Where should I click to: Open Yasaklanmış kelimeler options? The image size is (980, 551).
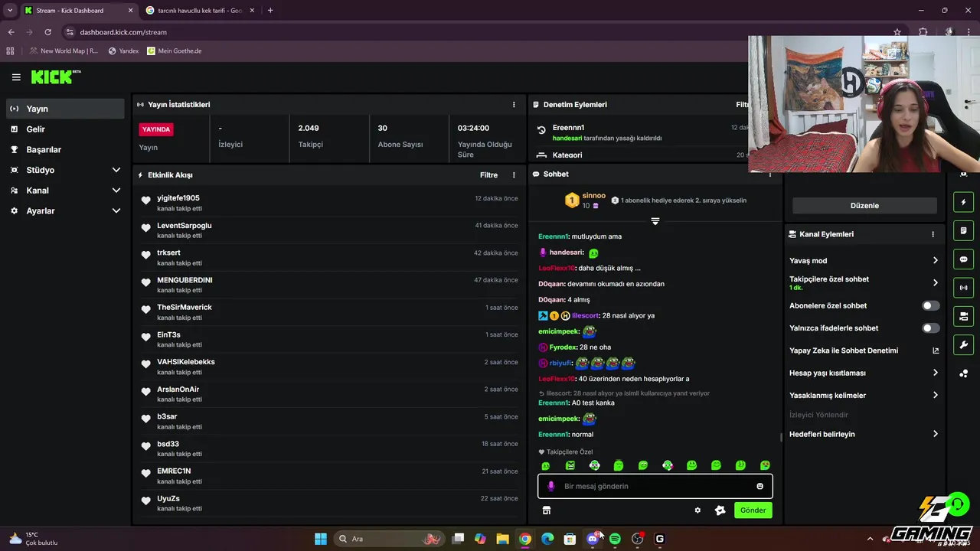click(x=864, y=395)
